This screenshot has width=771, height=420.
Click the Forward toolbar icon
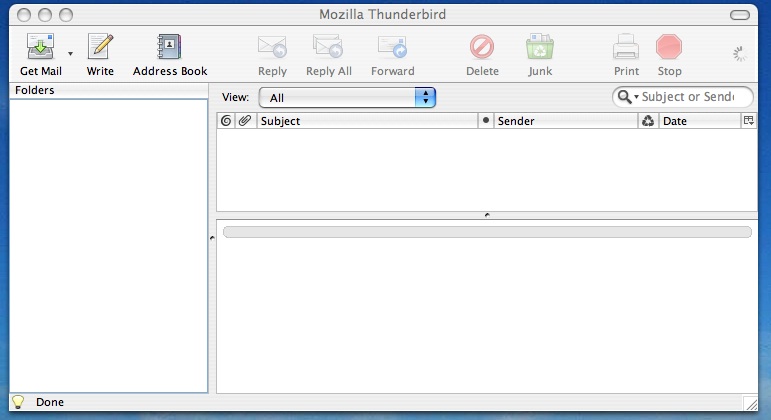(392, 47)
